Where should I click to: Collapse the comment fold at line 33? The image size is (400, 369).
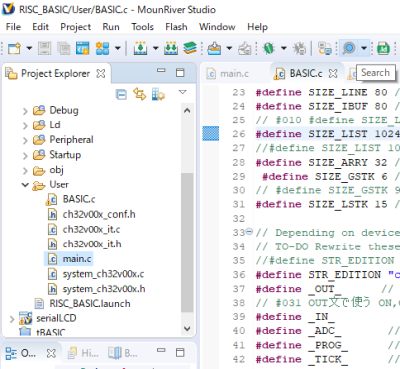tap(249, 232)
